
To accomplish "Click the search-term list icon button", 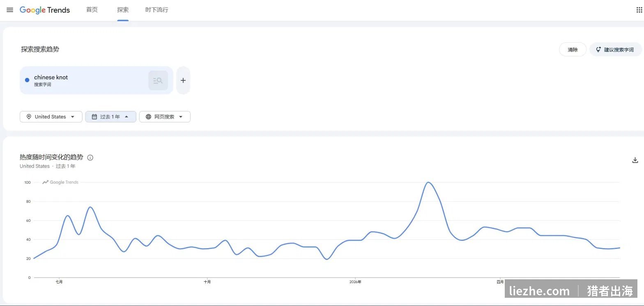I will [x=158, y=81].
